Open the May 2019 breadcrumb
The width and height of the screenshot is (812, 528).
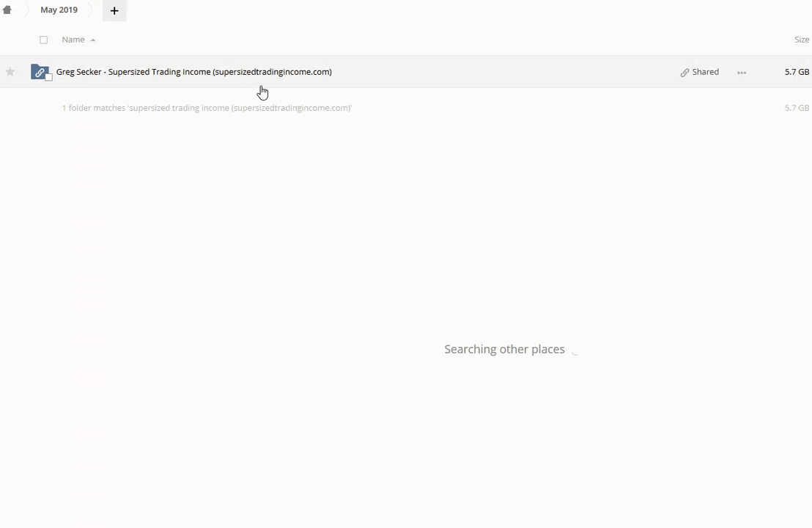pyautogui.click(x=59, y=10)
